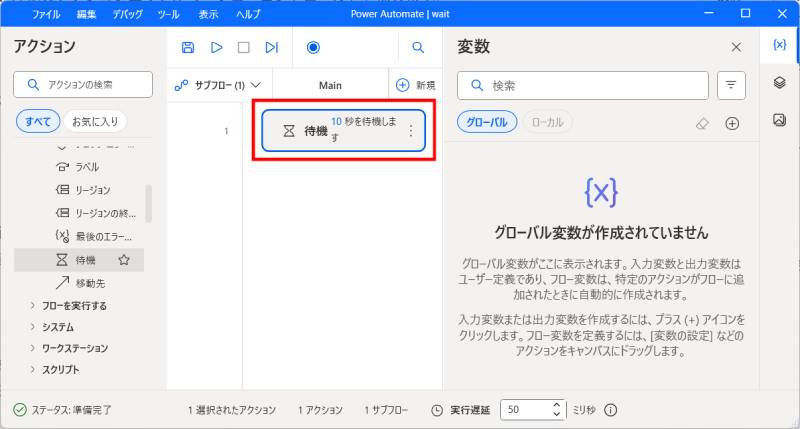Expand the システム action group

point(57,327)
